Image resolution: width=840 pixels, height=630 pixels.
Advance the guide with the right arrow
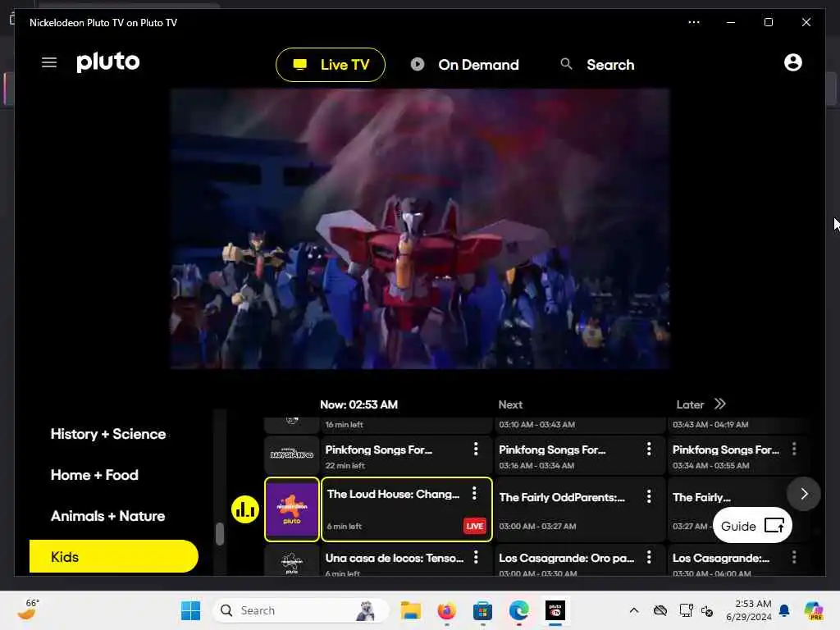pos(804,493)
